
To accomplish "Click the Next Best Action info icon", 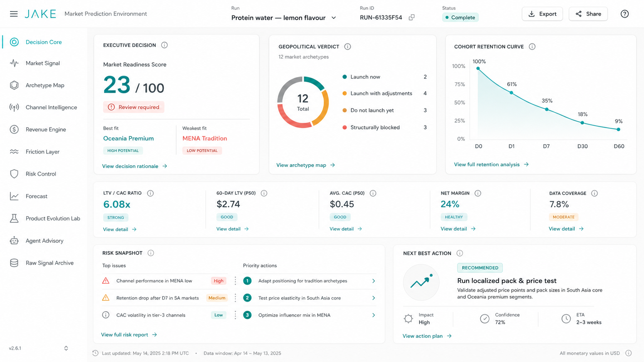I will pos(460,253).
